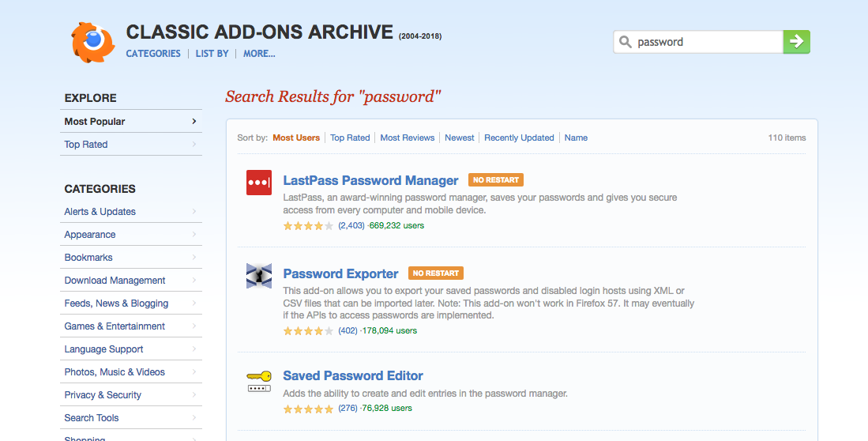Sort results by Most Reviews
868x441 pixels.
pos(408,138)
